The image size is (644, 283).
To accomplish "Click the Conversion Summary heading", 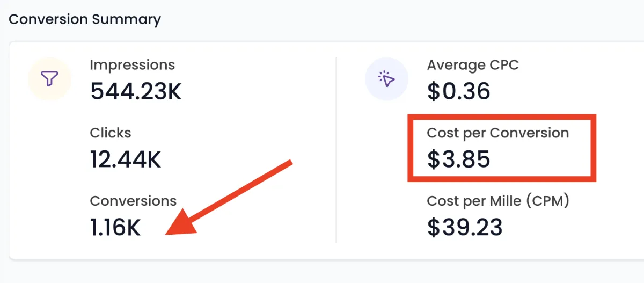I will pyautogui.click(x=85, y=20).
